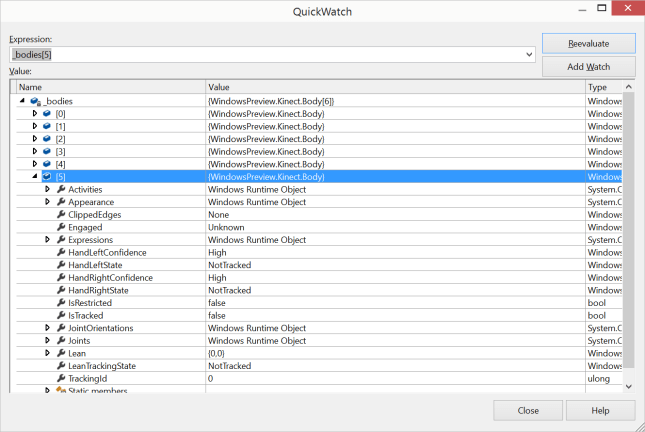Image resolution: width=645 pixels, height=432 pixels.
Task: Expand the Joints property node
Action: pyautogui.click(x=47, y=341)
